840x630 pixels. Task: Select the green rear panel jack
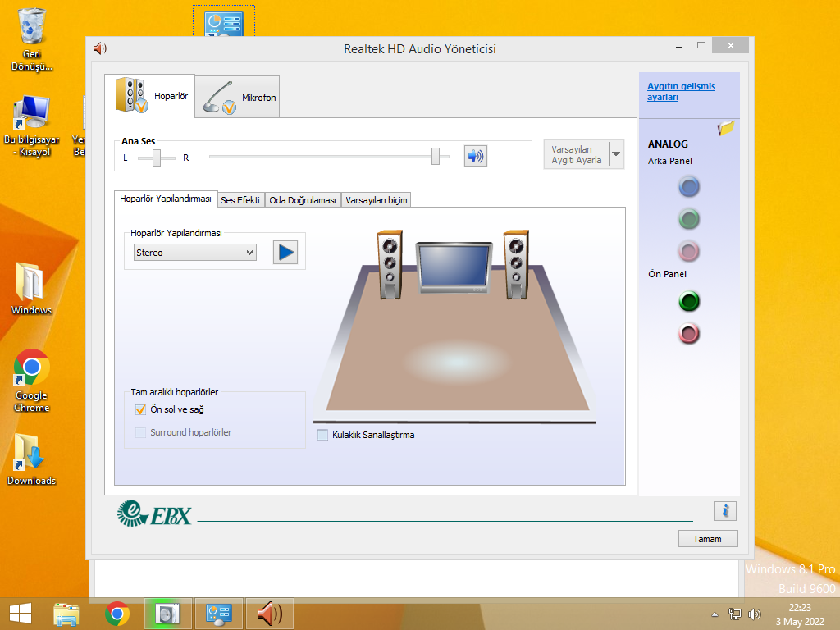pos(689,219)
